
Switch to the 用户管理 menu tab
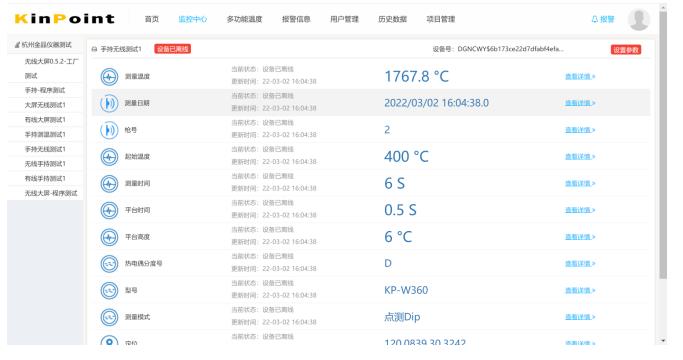pyautogui.click(x=344, y=19)
